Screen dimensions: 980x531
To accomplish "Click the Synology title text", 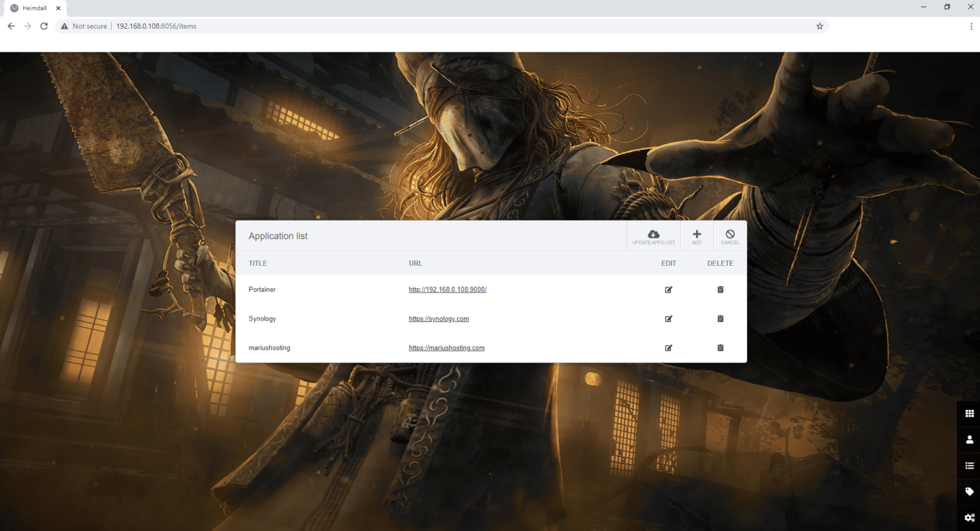I will (x=262, y=319).
